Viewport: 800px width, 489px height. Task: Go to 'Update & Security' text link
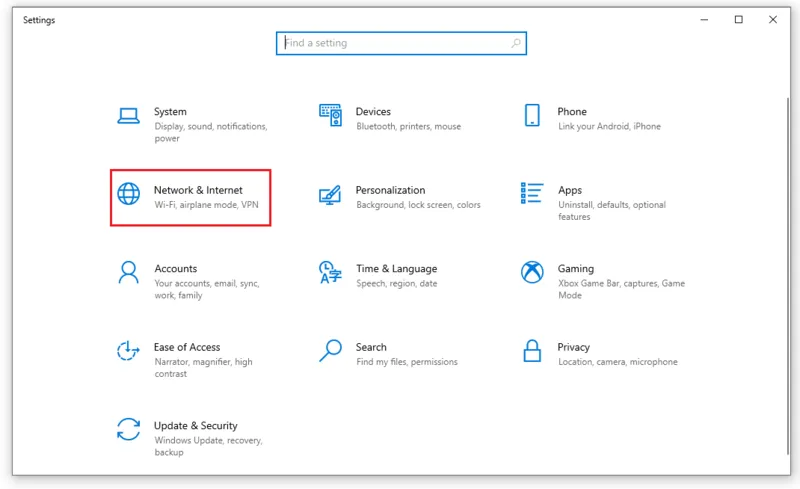tap(195, 426)
